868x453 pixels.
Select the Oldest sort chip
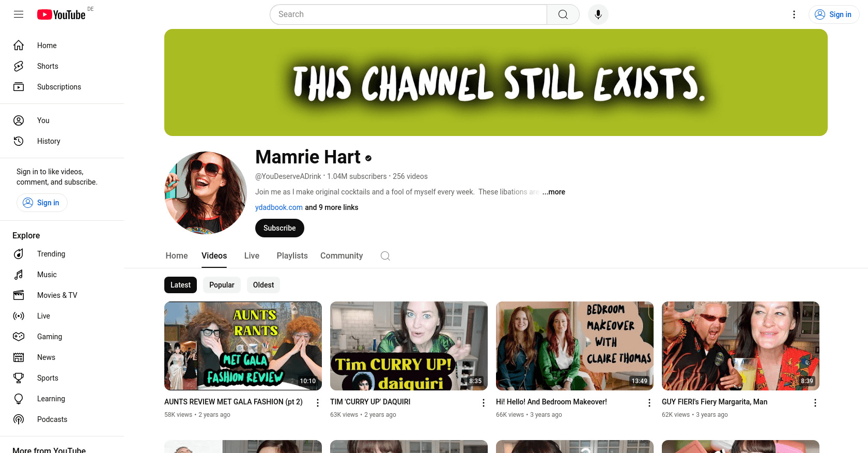coord(263,285)
